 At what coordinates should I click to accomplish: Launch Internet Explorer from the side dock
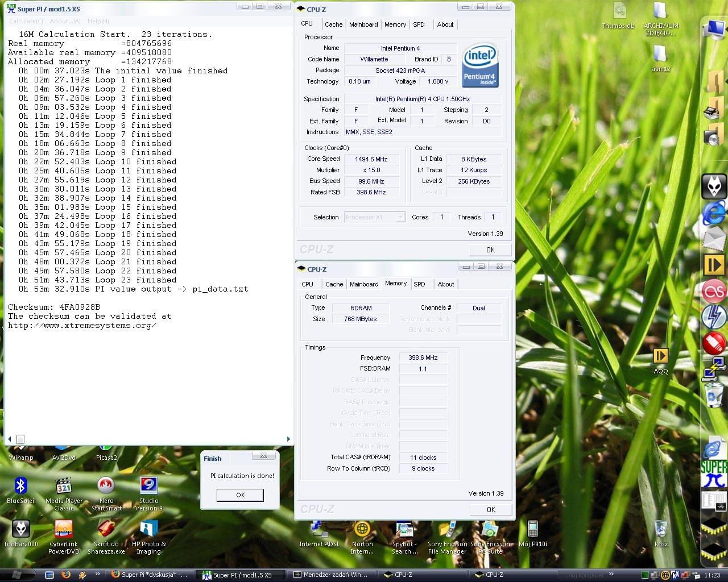(714, 213)
